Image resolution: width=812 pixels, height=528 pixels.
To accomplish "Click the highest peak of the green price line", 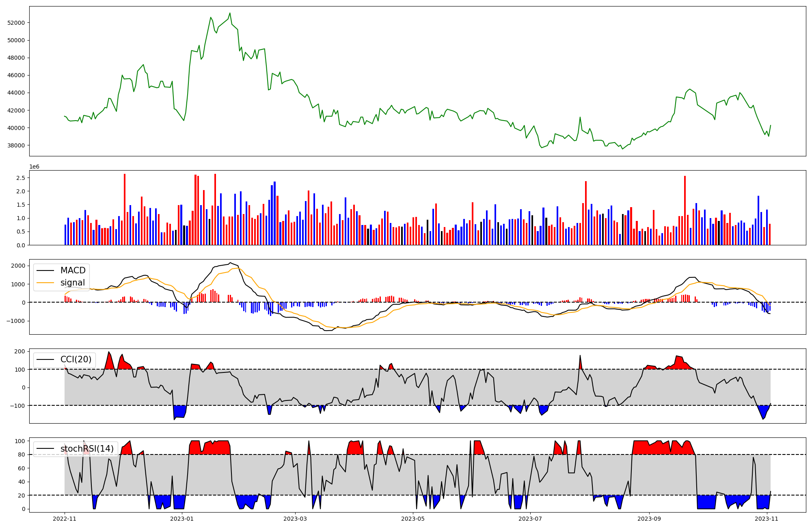I will (230, 13).
